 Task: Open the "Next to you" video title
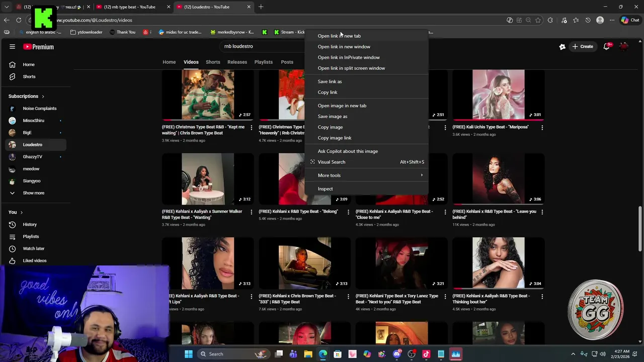397,299
